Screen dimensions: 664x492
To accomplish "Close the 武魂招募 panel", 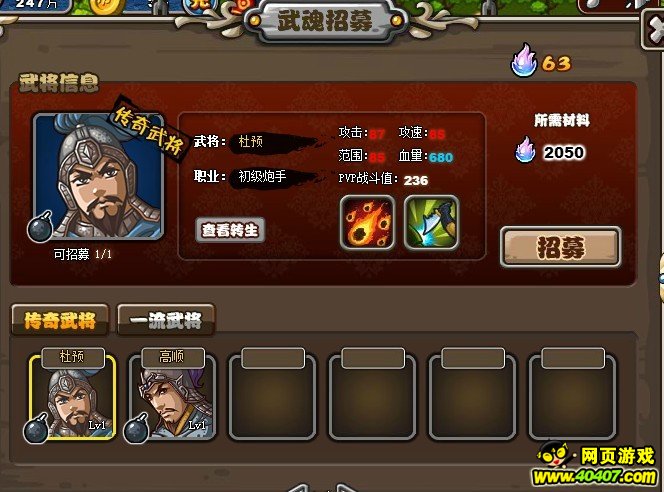I will click(x=653, y=30).
